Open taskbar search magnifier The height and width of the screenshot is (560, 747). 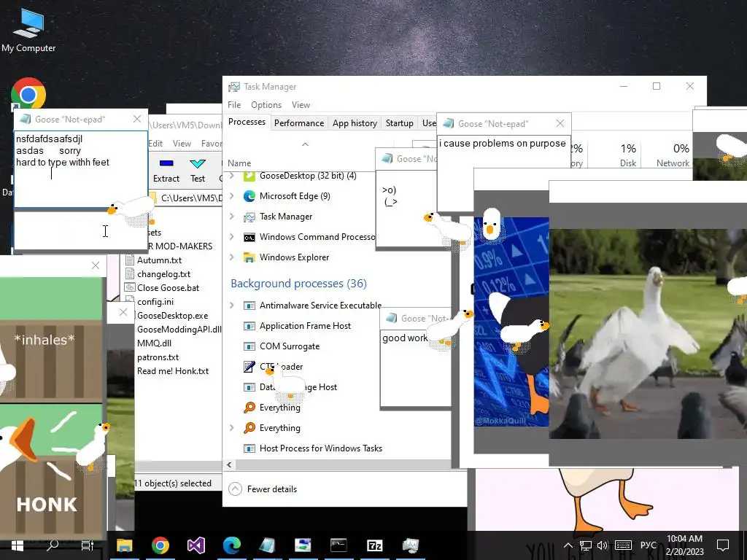click(x=53, y=545)
